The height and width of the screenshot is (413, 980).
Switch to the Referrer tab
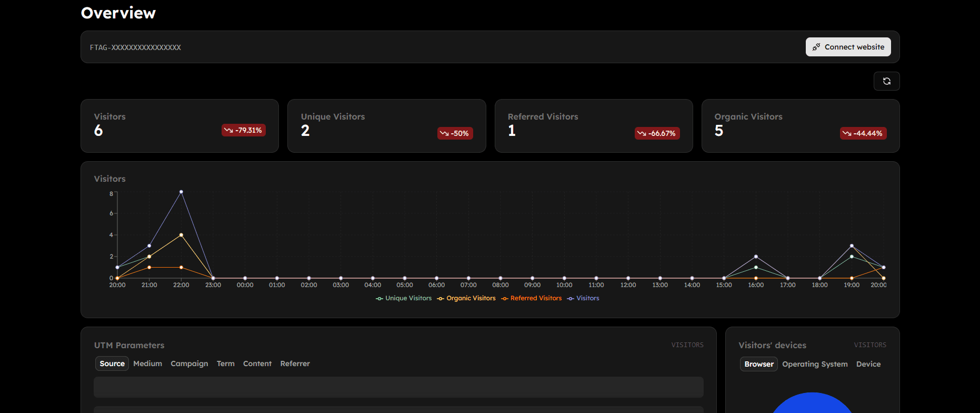295,363
